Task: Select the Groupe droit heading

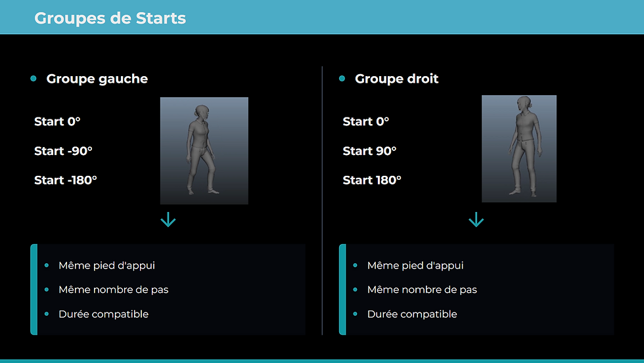Action: click(x=397, y=79)
